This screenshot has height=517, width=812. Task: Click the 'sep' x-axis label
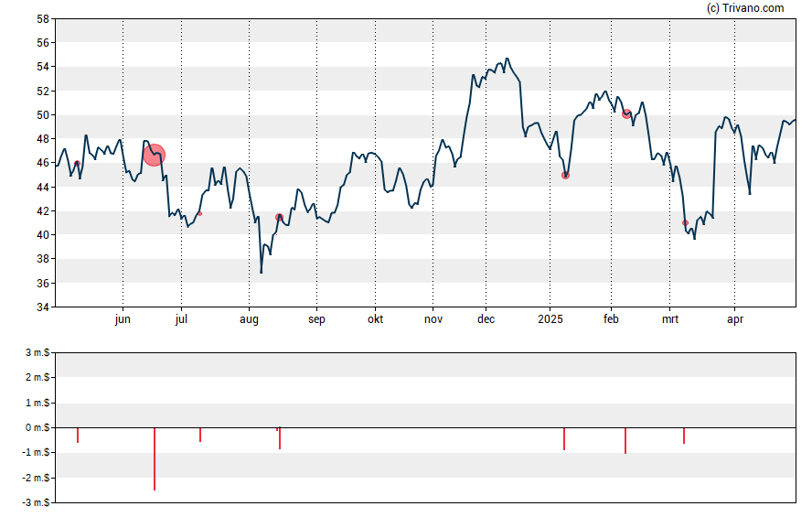point(317,319)
